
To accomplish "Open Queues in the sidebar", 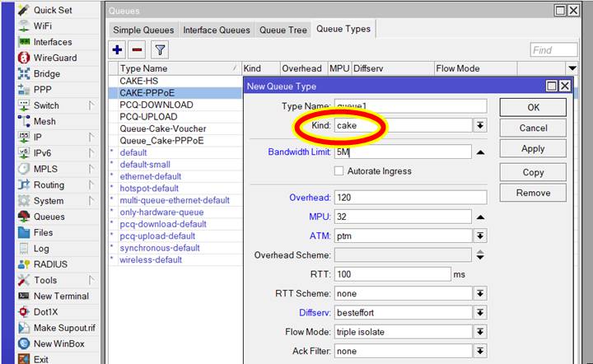I will [x=49, y=217].
